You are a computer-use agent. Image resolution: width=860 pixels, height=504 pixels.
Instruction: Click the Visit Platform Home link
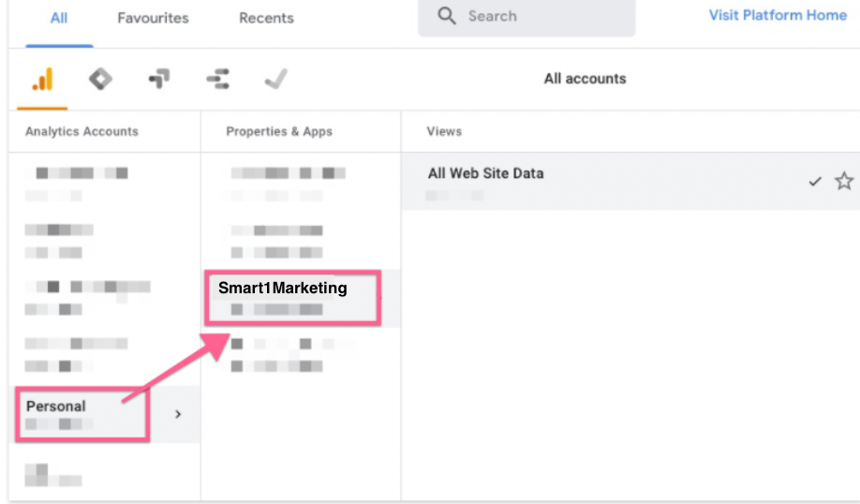pos(778,15)
